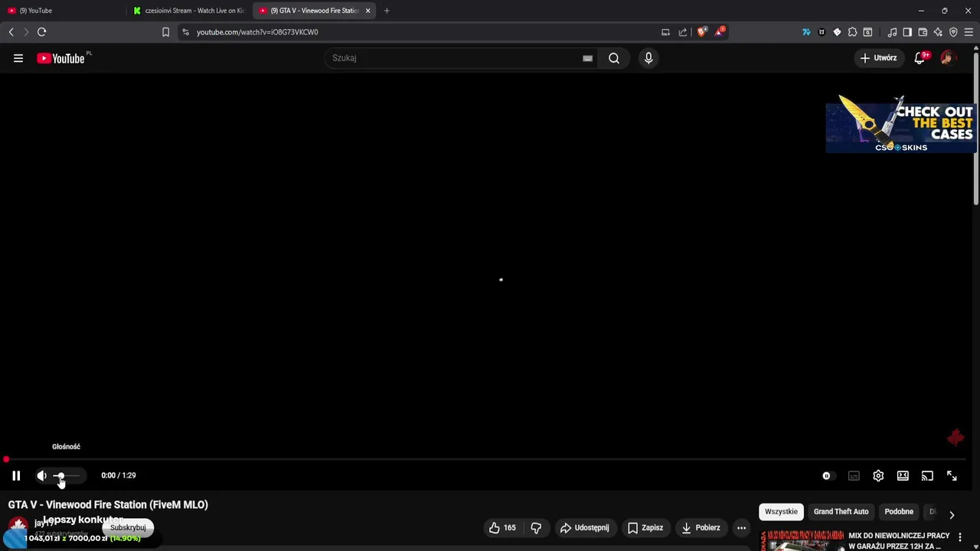Toggle subtitles on the video player

coord(854,476)
